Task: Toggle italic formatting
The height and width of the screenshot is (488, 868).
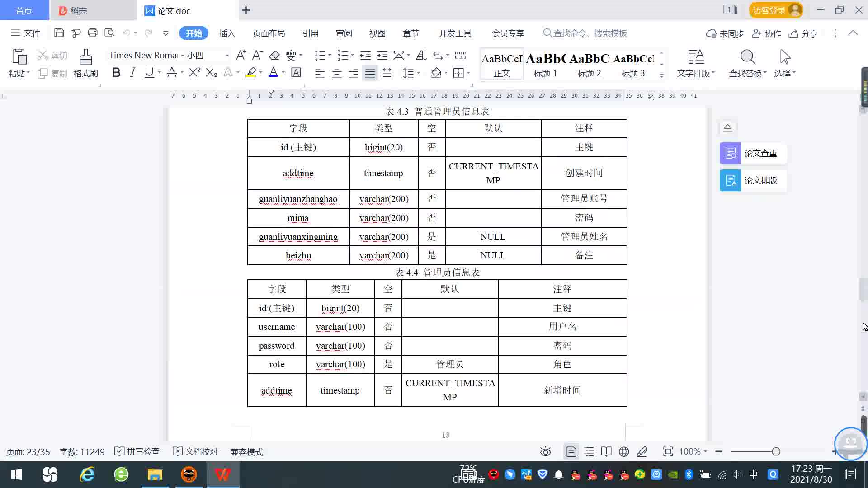Action: coord(132,73)
